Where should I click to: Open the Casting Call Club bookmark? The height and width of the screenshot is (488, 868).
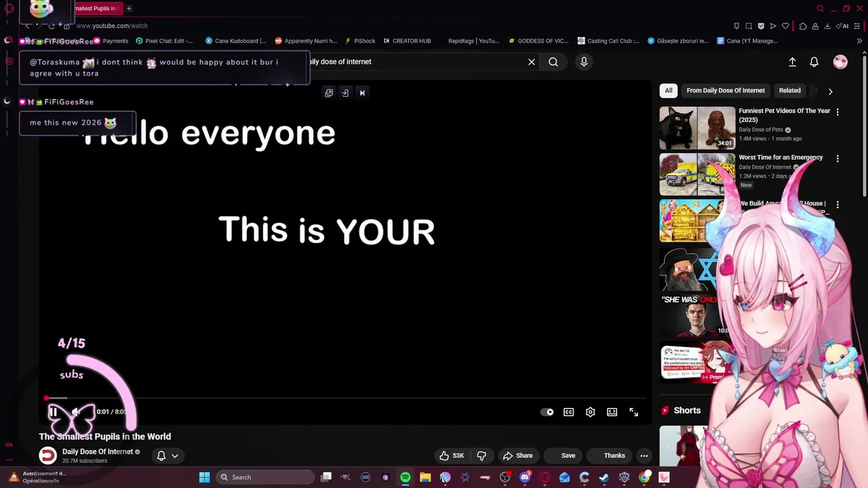[608, 41]
